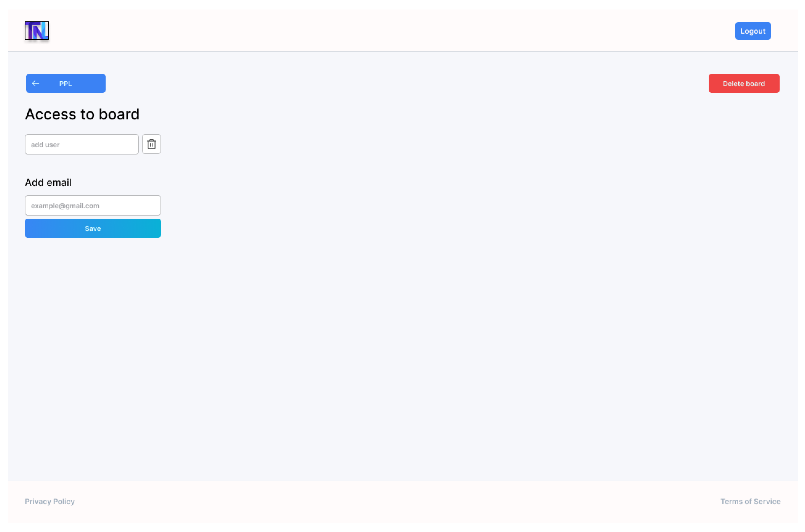Click the left arrow back icon
The width and height of the screenshot is (805, 532).
click(36, 84)
